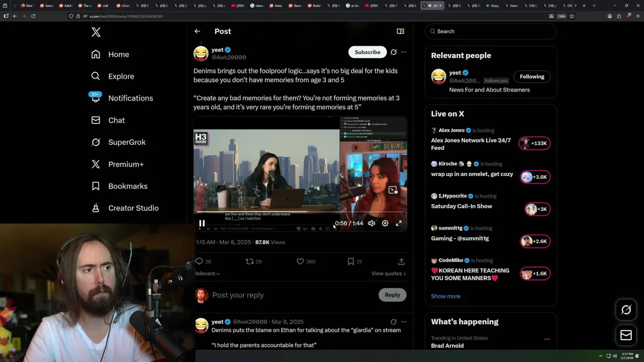644x362 pixels.
Task: Open video settings gear
Action: [x=385, y=223]
